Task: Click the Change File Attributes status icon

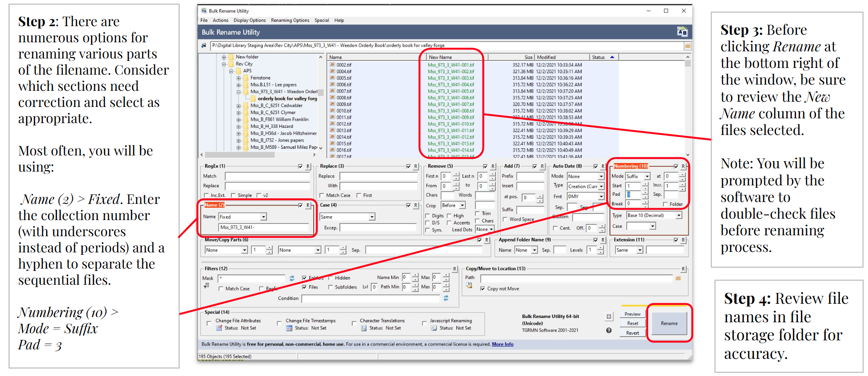Action: [x=219, y=328]
